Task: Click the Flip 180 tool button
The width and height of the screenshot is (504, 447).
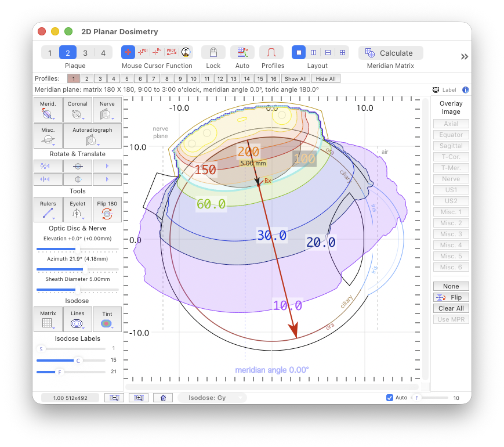Action: (107, 209)
